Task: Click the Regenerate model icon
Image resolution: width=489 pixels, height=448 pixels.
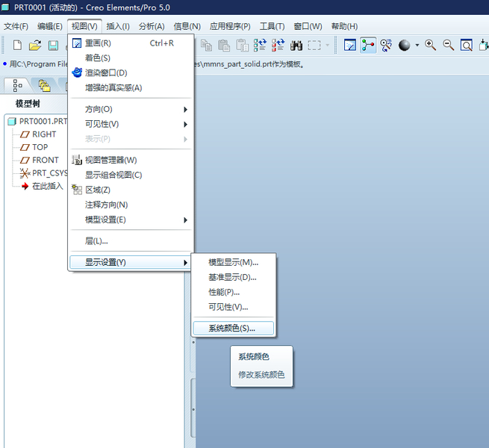Action: [260, 46]
